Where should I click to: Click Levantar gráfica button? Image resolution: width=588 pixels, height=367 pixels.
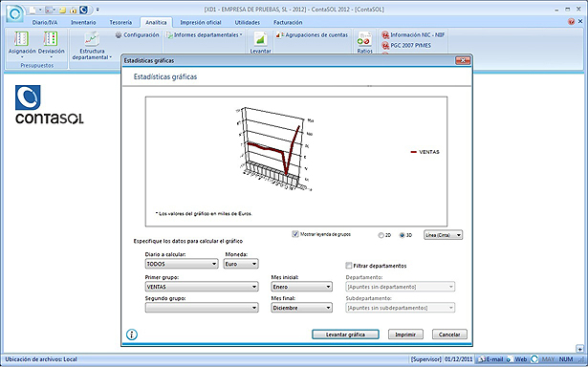click(x=345, y=335)
